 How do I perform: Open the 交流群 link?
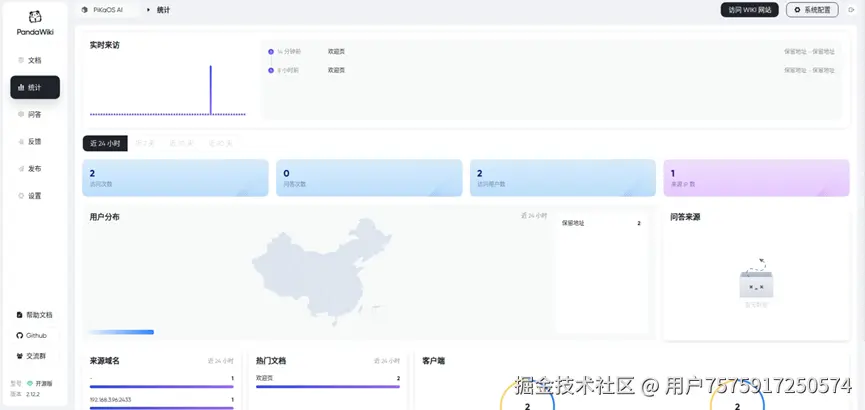35,356
